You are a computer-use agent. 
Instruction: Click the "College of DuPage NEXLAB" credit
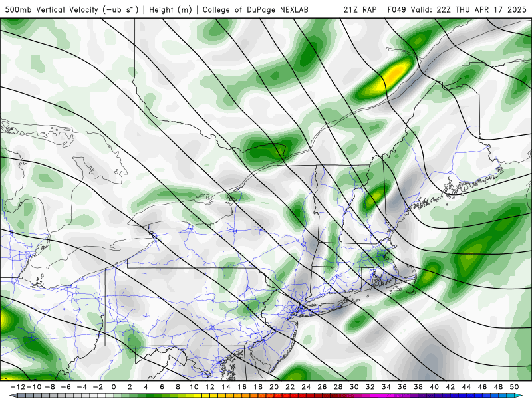coord(255,10)
